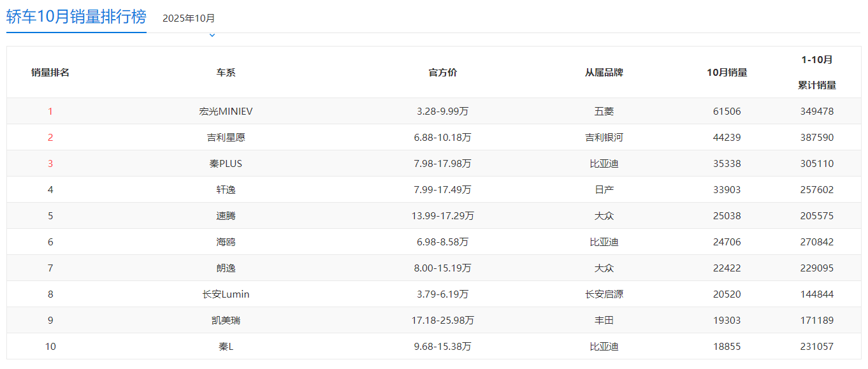Image resolution: width=868 pixels, height=369 pixels.
Task: Open the 长安Lumin car series link
Action: pyautogui.click(x=226, y=294)
